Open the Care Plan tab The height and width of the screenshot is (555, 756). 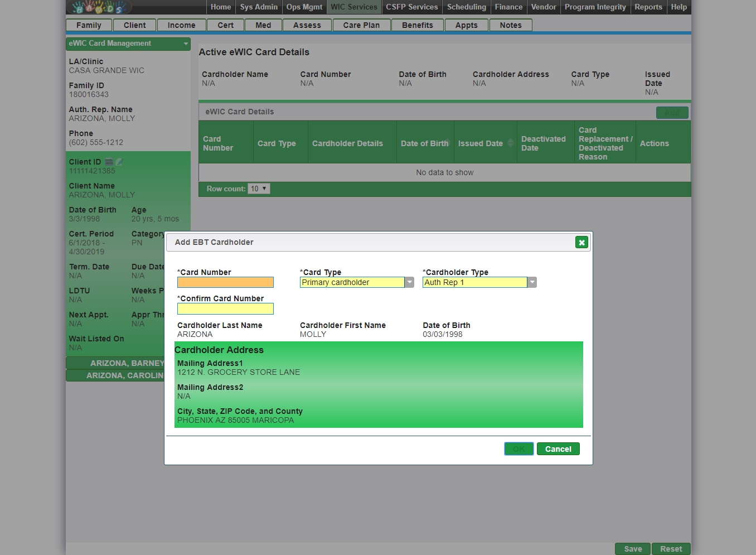361,25
